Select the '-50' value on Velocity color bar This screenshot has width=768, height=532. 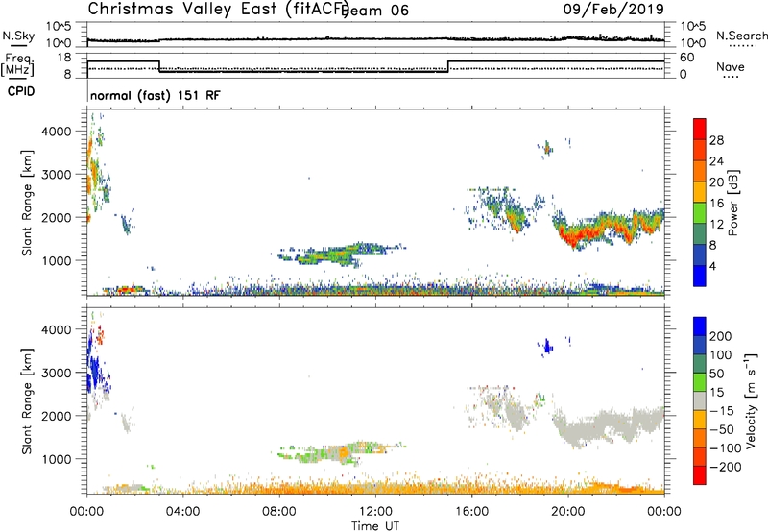[722, 429]
